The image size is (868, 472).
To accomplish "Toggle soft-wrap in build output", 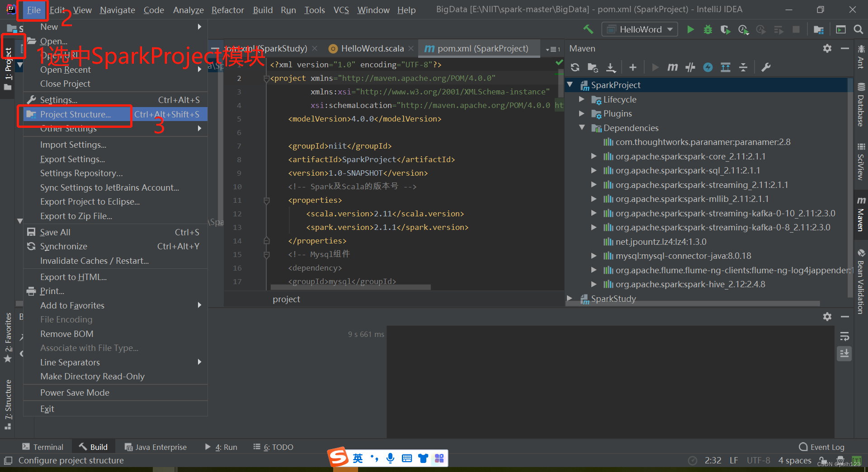I will pyautogui.click(x=844, y=336).
